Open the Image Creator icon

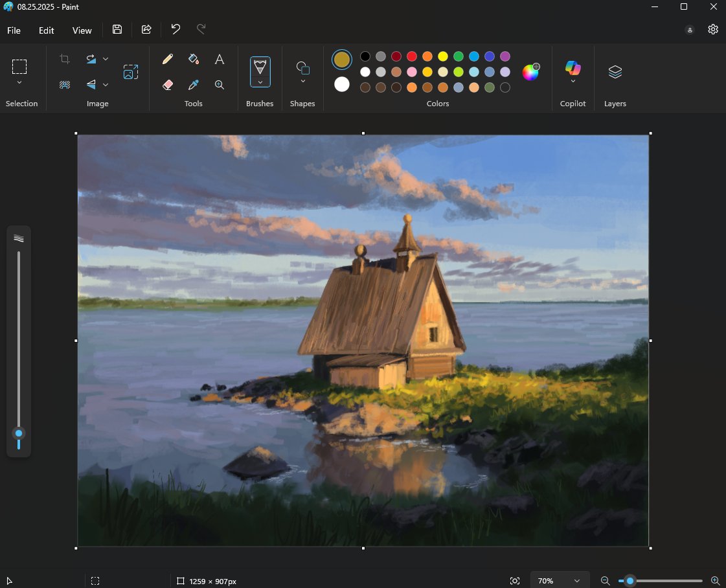[131, 72]
